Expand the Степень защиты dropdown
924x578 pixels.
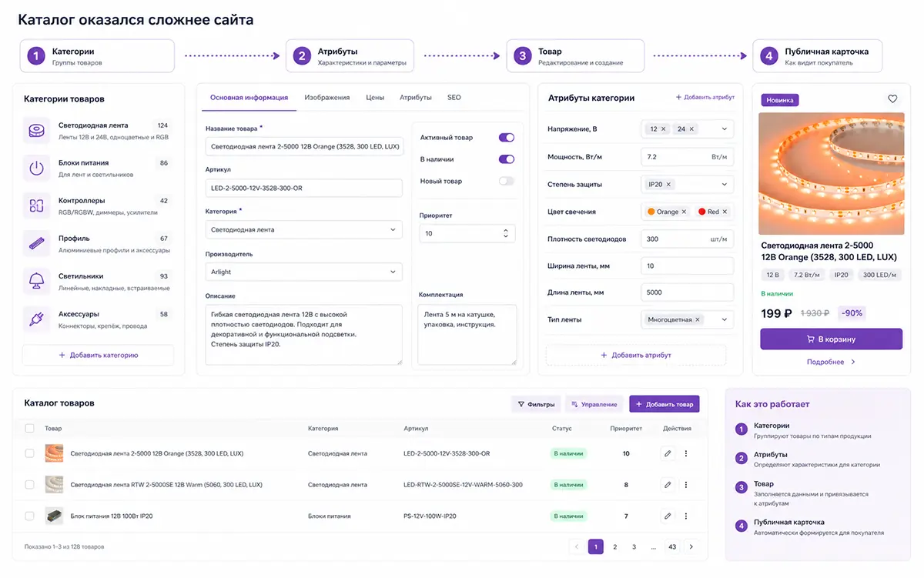tap(687, 185)
